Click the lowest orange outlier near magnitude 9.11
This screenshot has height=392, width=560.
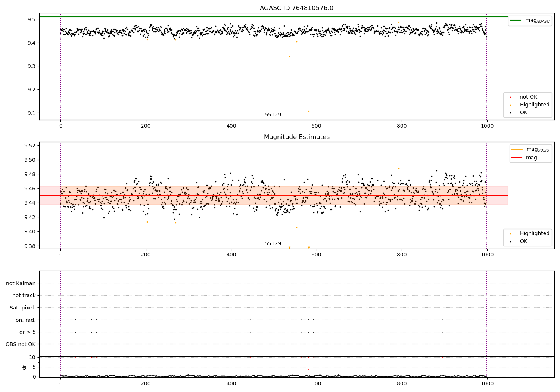tap(309, 111)
